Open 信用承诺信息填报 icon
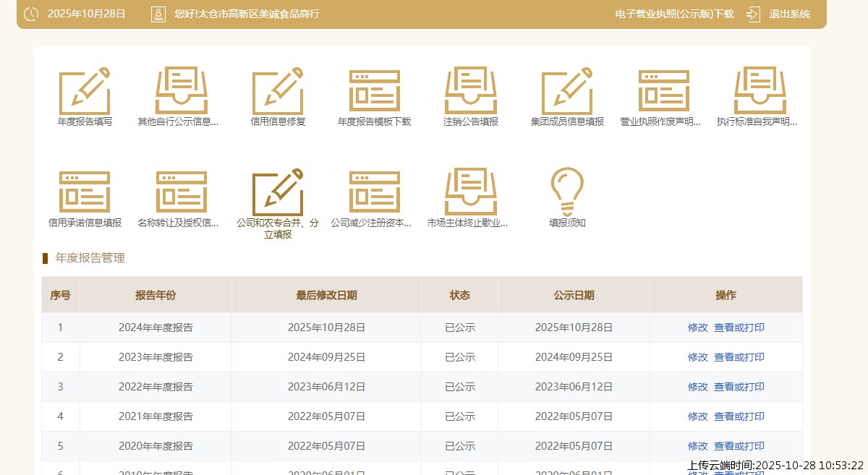The image size is (868, 475). [x=85, y=192]
